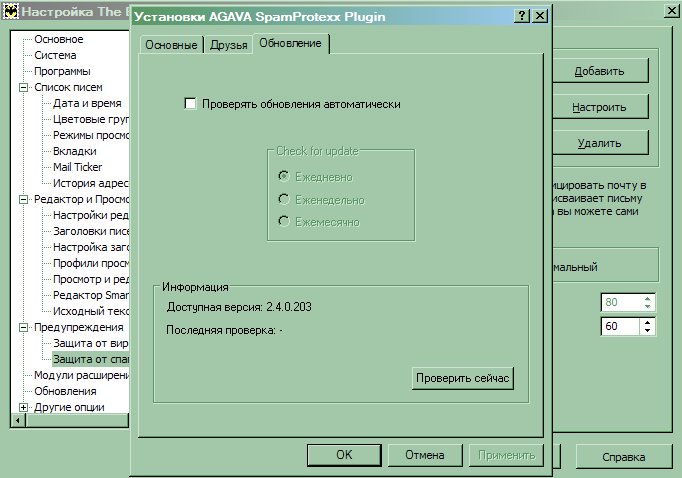Select Обновления tree item
Screen dimensions: 682x478
[x=65, y=391]
